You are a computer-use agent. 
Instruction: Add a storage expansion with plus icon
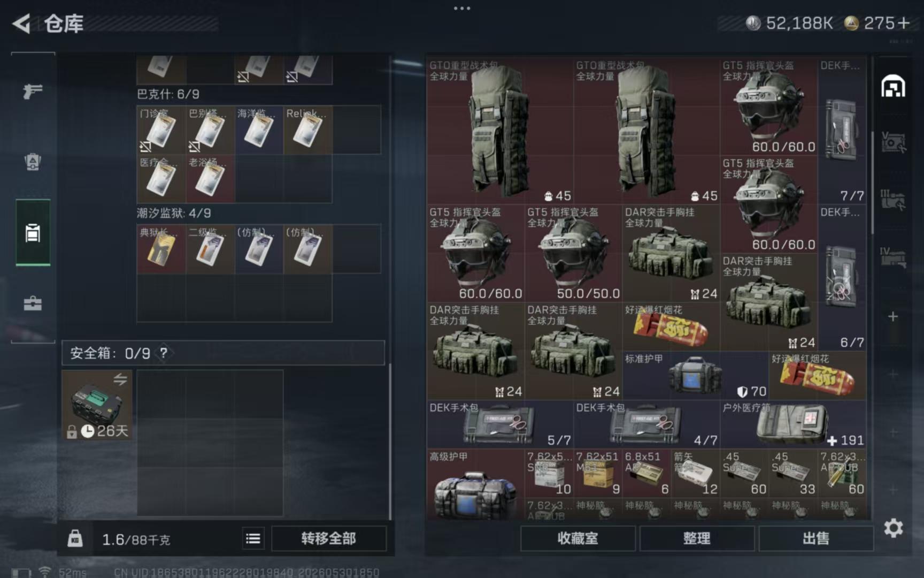tap(893, 316)
